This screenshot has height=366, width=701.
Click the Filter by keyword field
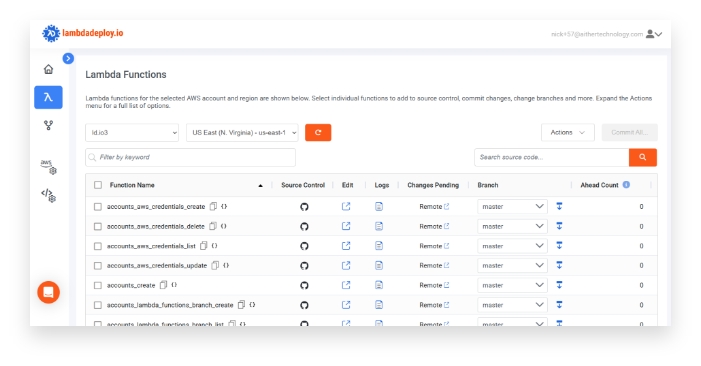click(x=190, y=157)
